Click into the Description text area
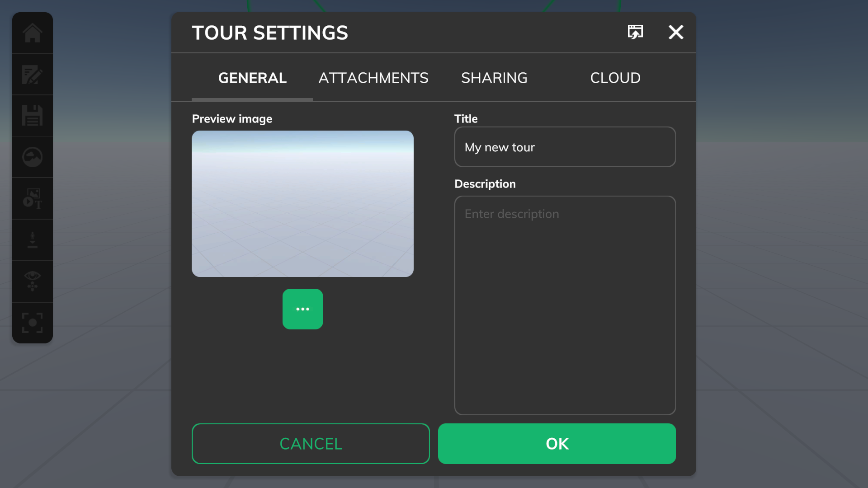Image resolution: width=868 pixels, height=488 pixels. 565,305
